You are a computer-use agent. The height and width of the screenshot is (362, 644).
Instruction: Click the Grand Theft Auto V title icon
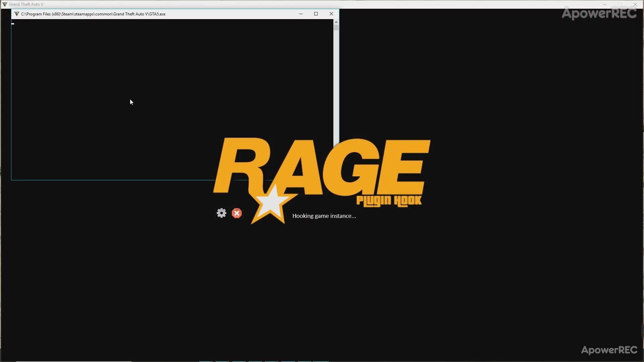click(4, 4)
